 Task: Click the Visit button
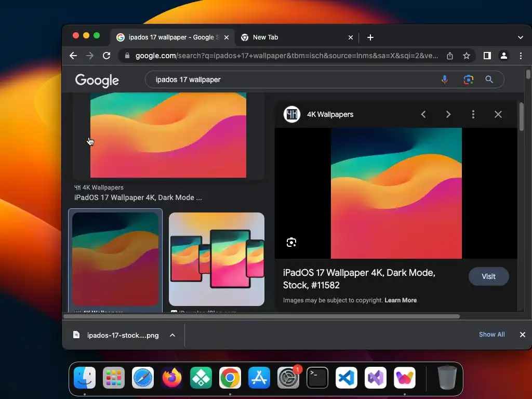pyautogui.click(x=488, y=276)
